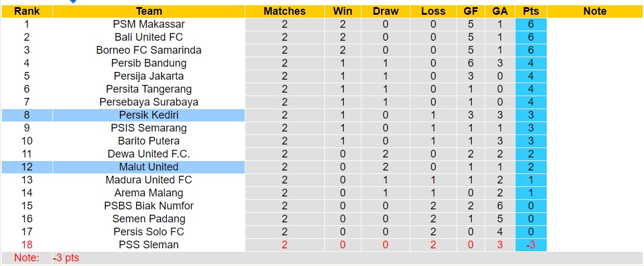Viewport: 644px width, 266px height.
Task: Click the GF column header
Action: tap(471, 11)
